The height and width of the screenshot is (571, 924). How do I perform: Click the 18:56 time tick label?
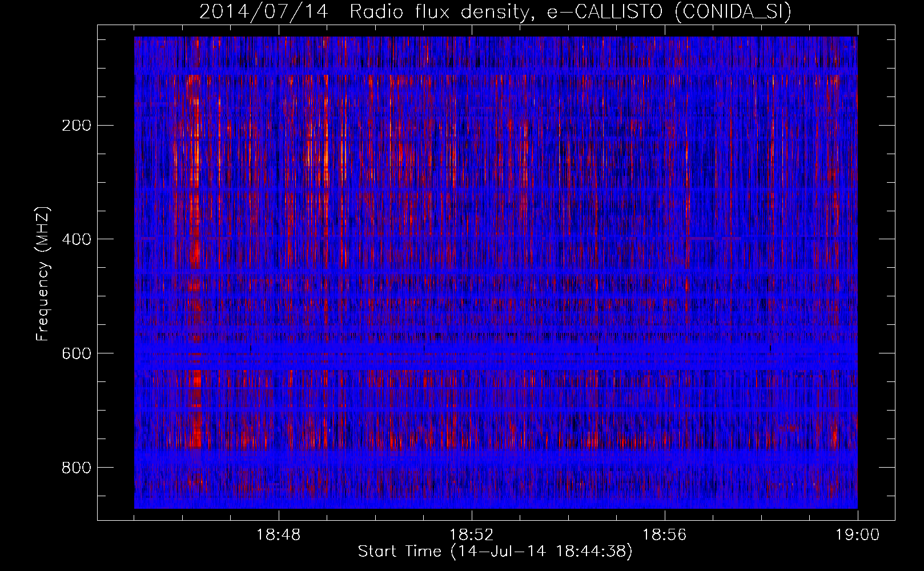click(x=664, y=535)
